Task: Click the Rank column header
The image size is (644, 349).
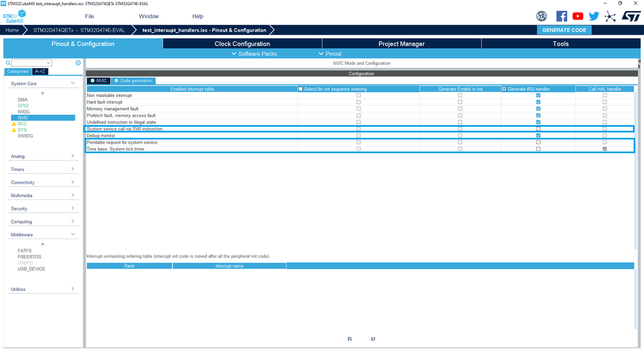Action: point(130,266)
